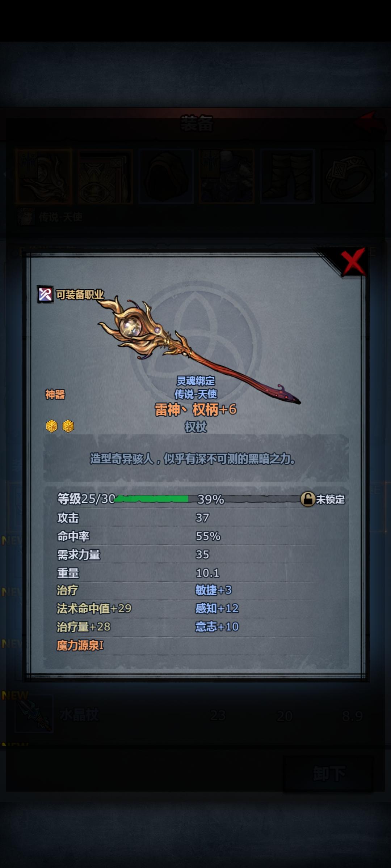The width and height of the screenshot is (391, 868).
Task: Select the ring equipment slot icon
Action: [348, 176]
